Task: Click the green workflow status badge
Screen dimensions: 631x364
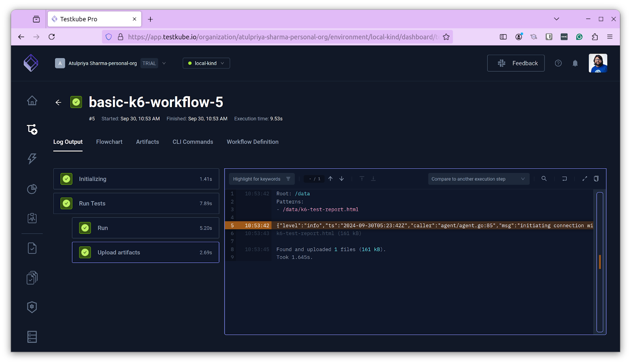Action: 76,102
